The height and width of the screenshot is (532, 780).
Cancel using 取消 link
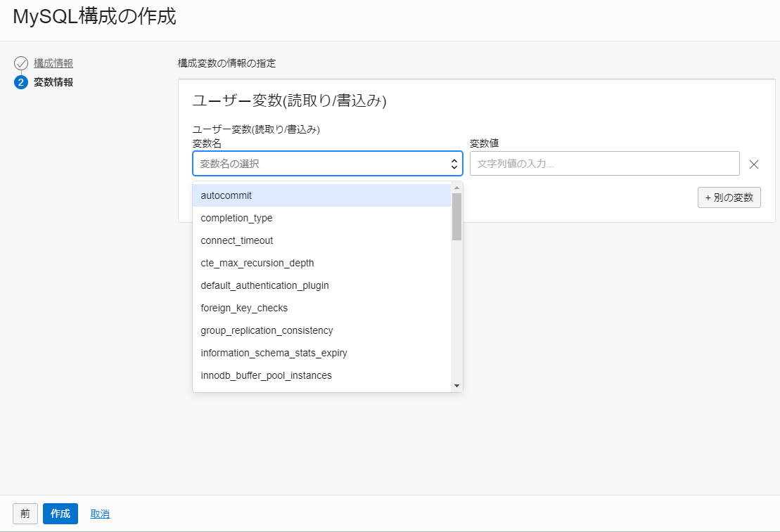(100, 514)
